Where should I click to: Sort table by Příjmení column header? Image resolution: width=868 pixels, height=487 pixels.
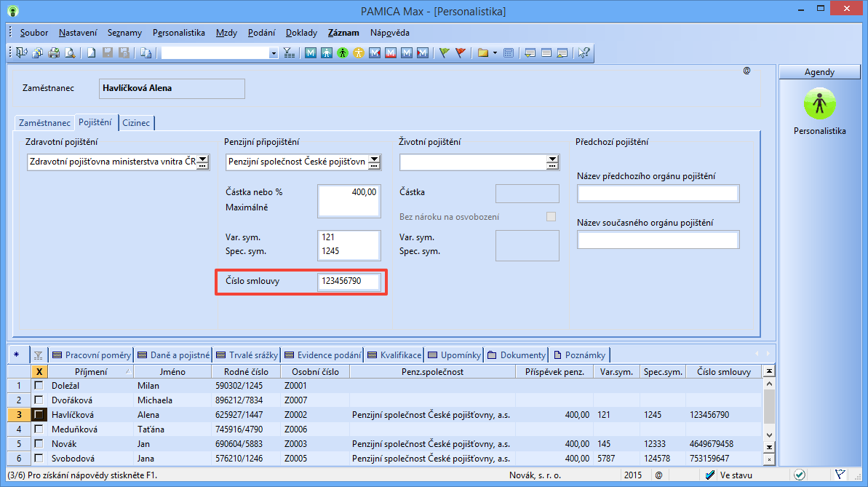point(91,371)
